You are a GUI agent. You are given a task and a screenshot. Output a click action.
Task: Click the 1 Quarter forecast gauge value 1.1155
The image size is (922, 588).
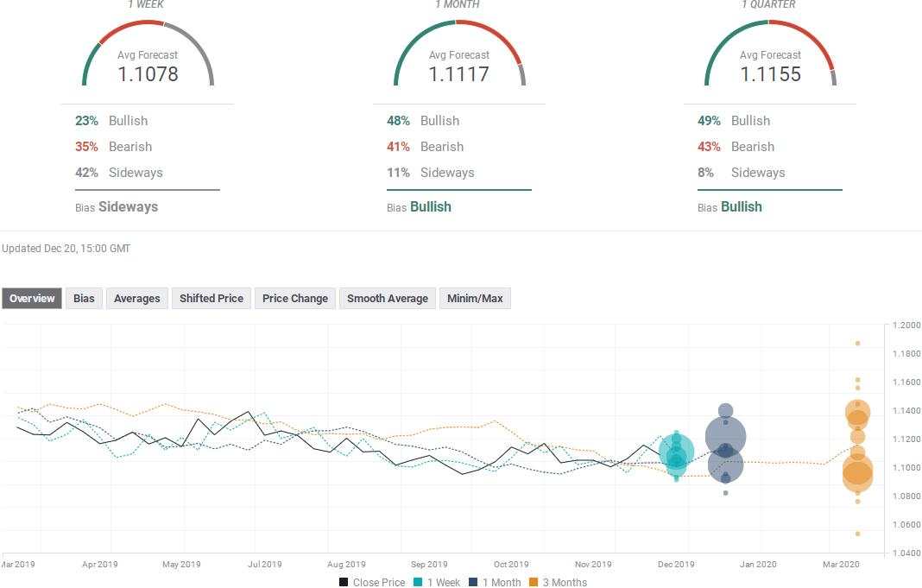(770, 74)
